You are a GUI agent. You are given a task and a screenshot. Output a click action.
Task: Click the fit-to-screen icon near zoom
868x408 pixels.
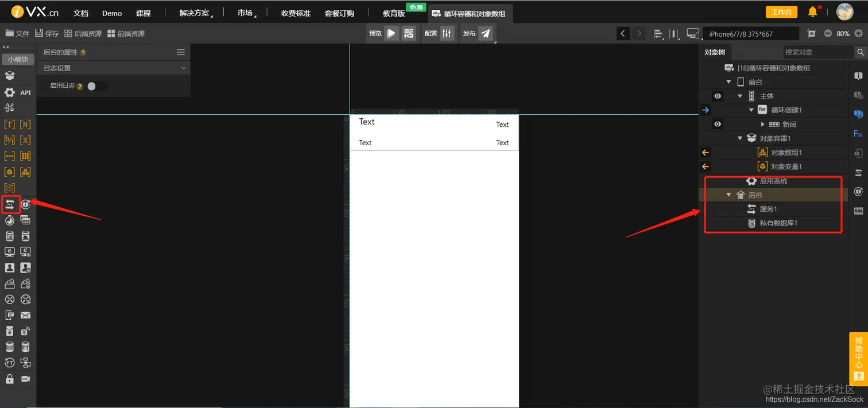coord(811,33)
